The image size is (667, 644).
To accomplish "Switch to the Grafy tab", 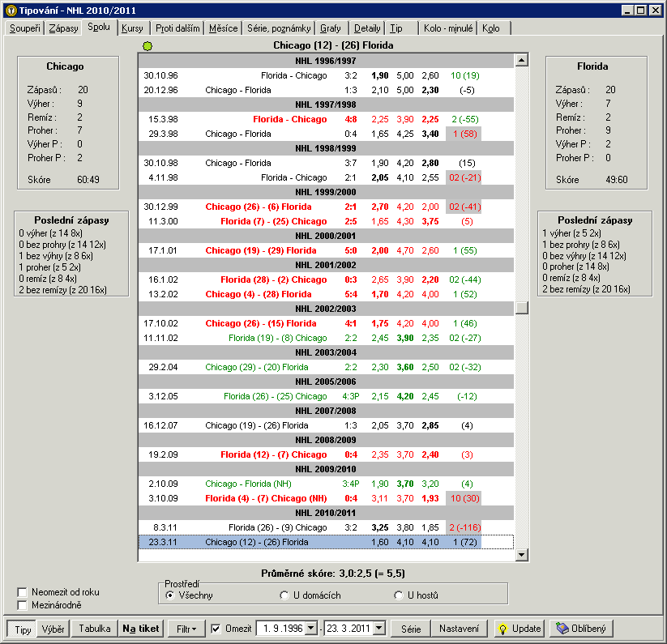I will 331,28.
